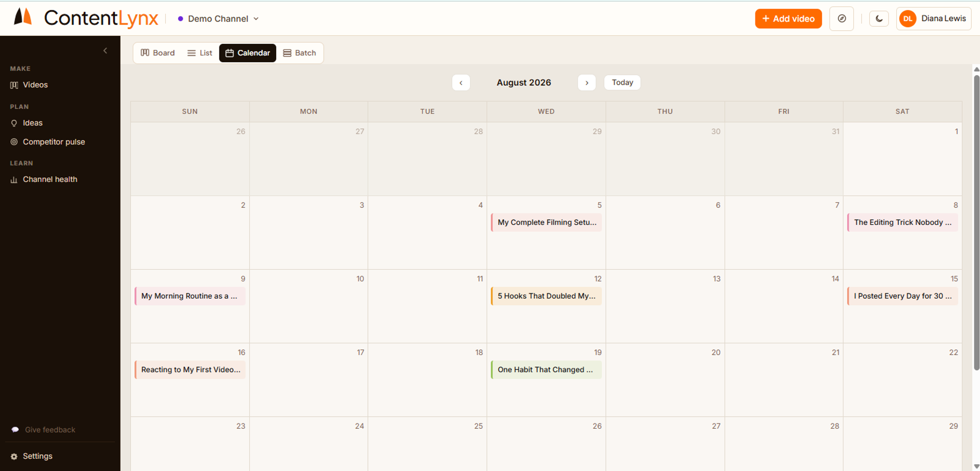Open 'Reacting to My First Video...' event
Viewport: 980px width, 471px height.
pos(190,370)
